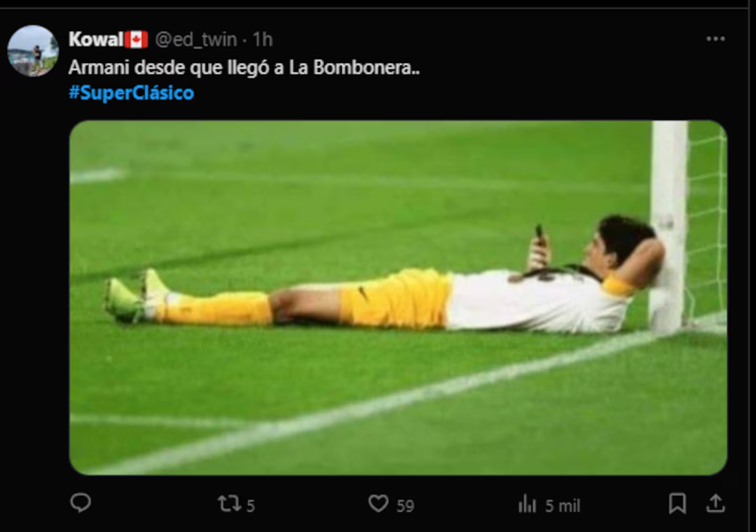Bookmark this tweet
The width and height of the screenshot is (756, 532).
tap(677, 504)
